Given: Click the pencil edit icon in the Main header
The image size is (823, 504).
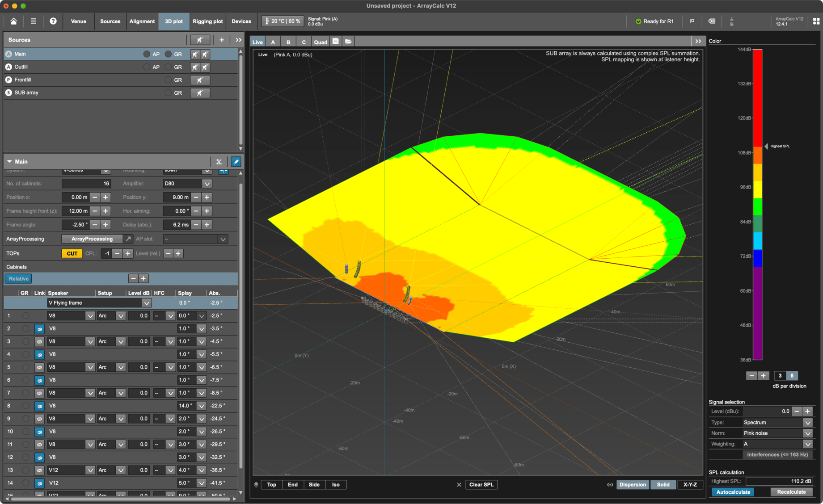Looking at the screenshot, I should pos(236,161).
